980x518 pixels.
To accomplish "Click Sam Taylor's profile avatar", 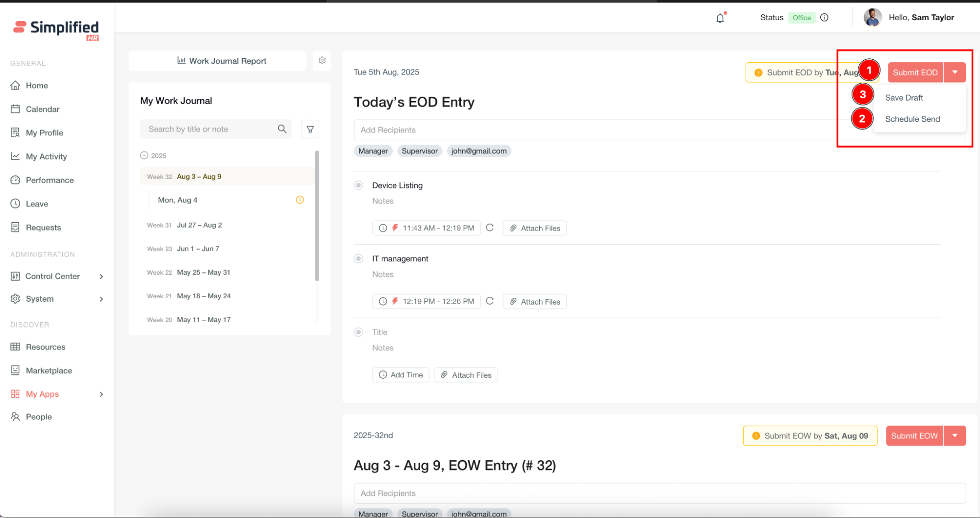I will click(873, 18).
